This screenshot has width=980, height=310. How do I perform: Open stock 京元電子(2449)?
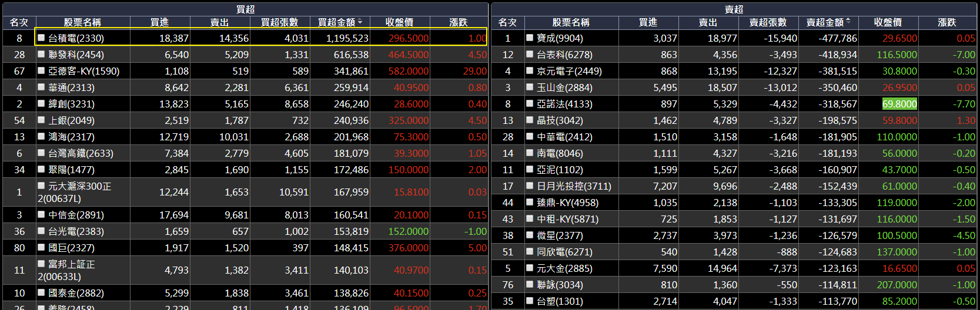coord(569,71)
